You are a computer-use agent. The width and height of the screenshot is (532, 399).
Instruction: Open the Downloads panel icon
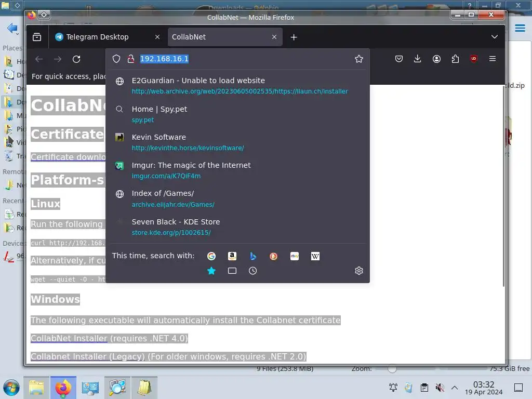click(418, 59)
